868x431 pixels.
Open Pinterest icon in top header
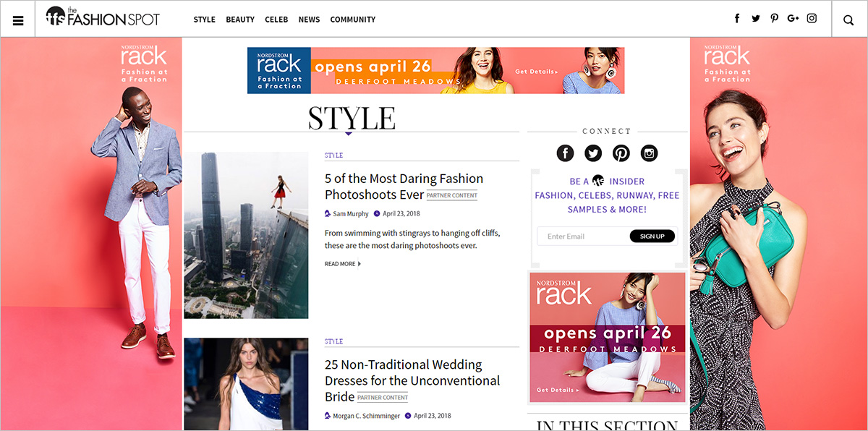click(774, 19)
